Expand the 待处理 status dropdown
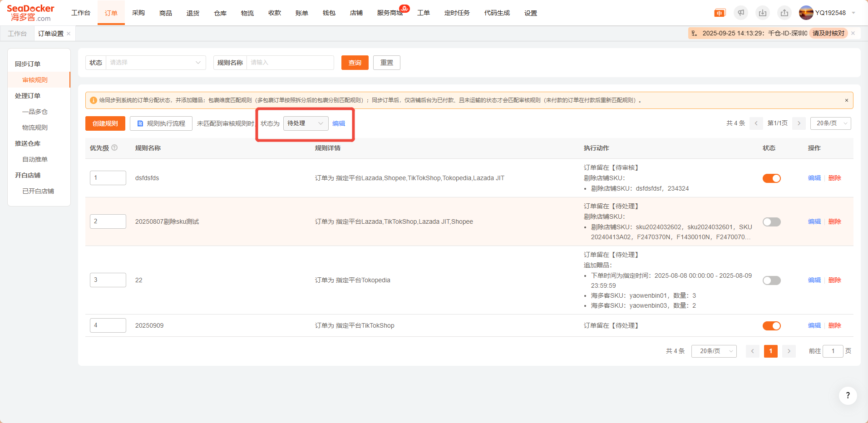The height and width of the screenshot is (423, 868). point(306,123)
